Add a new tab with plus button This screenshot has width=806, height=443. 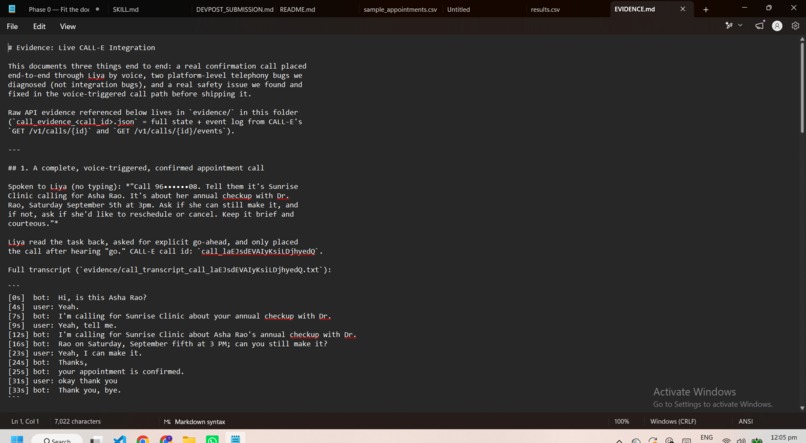click(x=705, y=9)
